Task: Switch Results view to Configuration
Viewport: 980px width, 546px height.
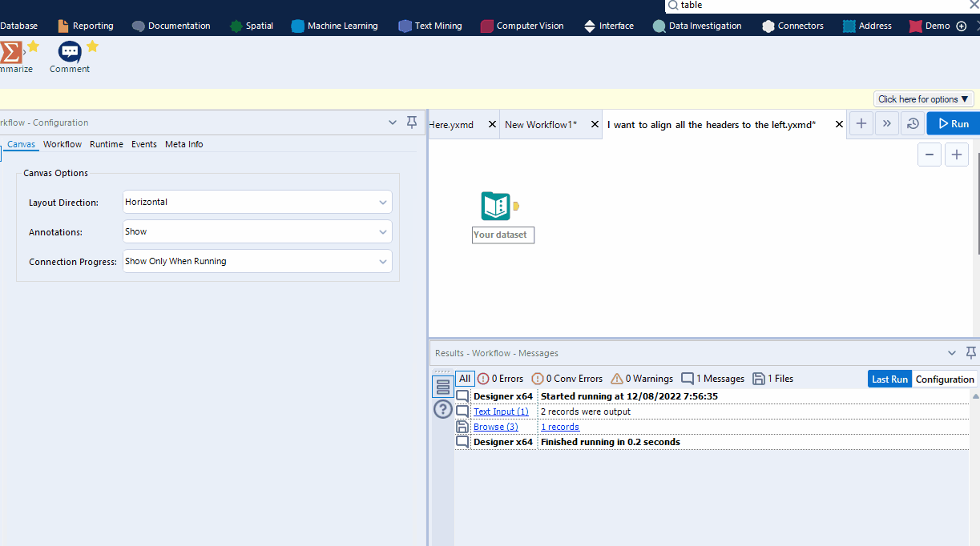Action: (945, 379)
